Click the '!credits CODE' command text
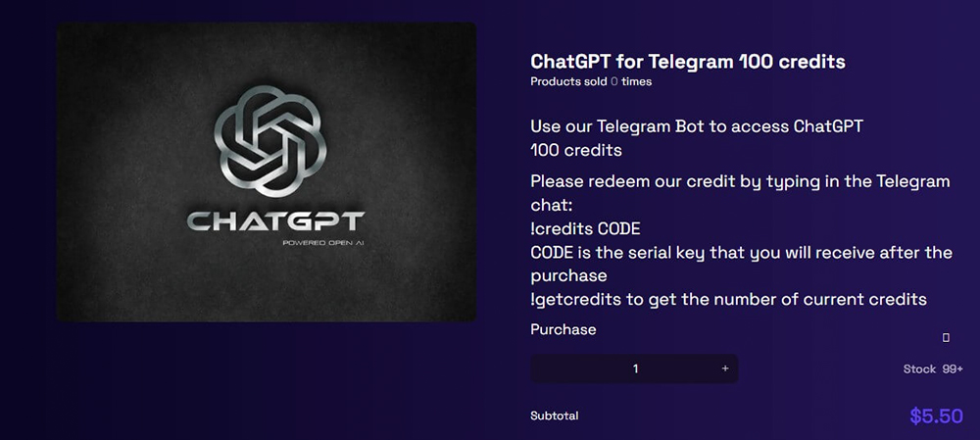Screen dimensions: 980x440 coord(586,228)
